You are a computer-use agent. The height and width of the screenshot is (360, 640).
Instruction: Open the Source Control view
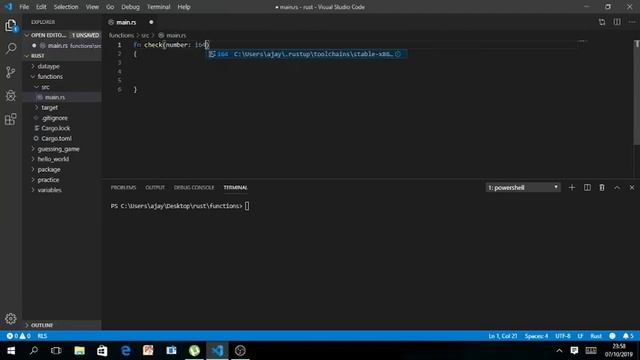click(x=11, y=72)
